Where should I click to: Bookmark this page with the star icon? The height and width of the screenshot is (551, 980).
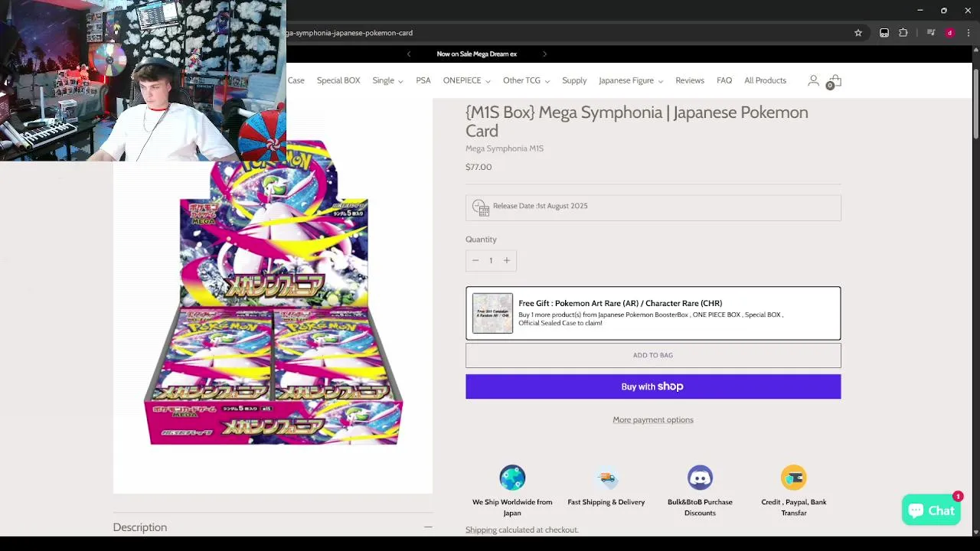(x=858, y=33)
